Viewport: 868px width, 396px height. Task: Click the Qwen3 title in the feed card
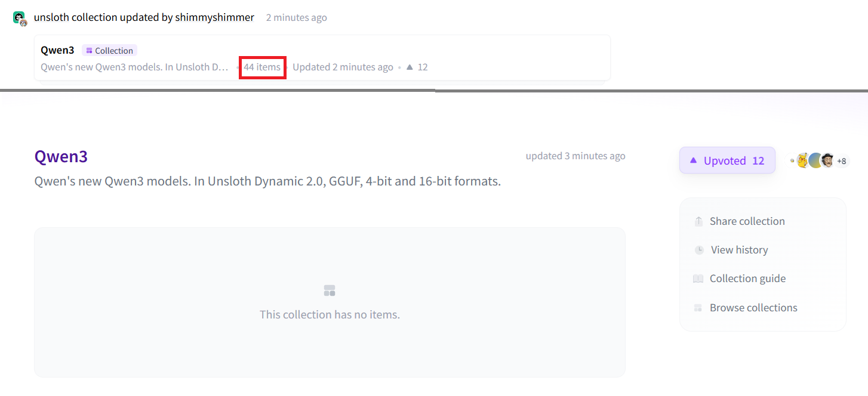57,50
